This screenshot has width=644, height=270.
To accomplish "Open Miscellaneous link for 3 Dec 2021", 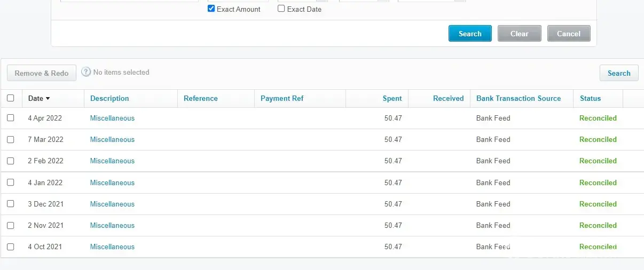I will pyautogui.click(x=112, y=204).
